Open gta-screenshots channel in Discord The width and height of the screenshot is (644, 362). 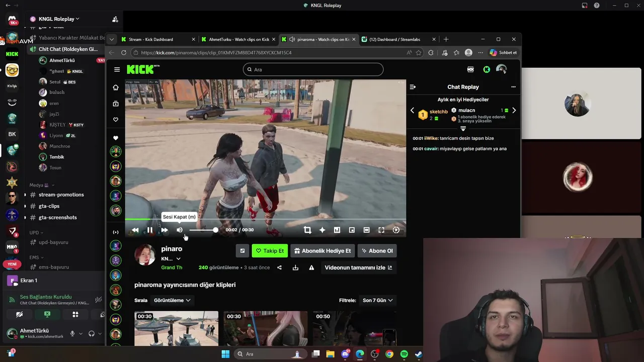tap(57, 217)
